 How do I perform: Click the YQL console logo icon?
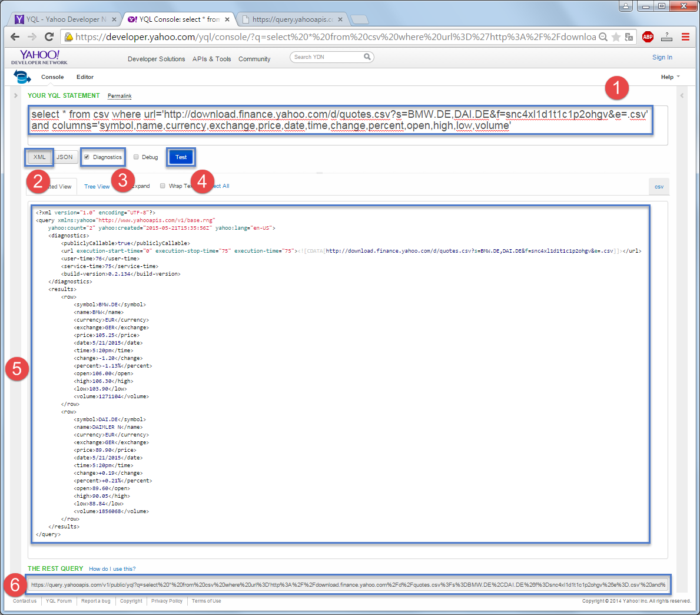click(22, 77)
